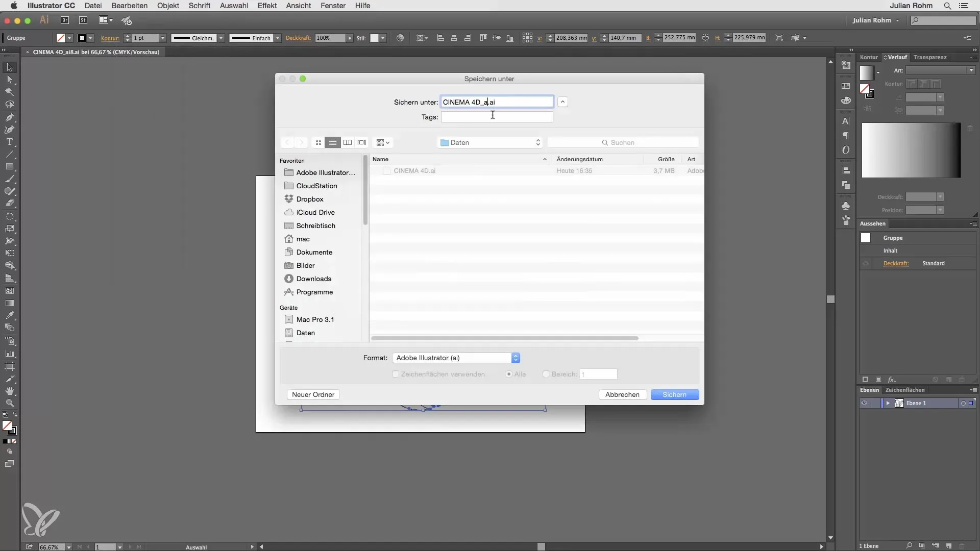
Task: Open Dropbox in Favoriten sidebar
Action: click(310, 199)
